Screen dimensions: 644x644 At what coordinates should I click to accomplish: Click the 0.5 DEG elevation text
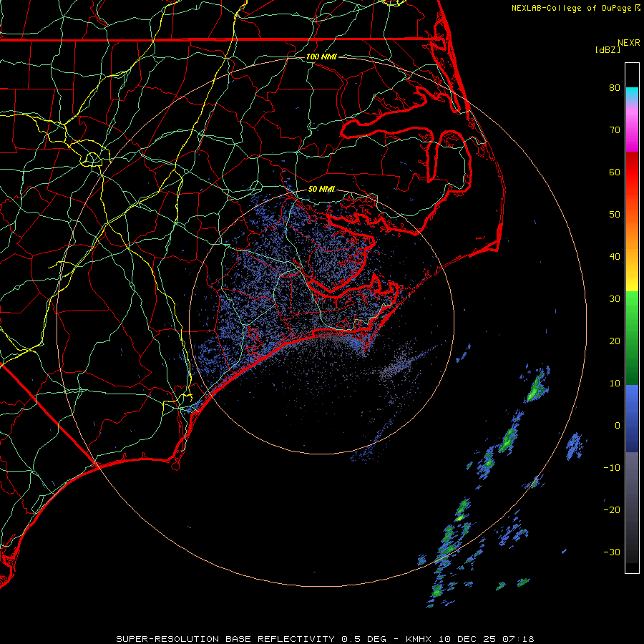[x=364, y=639]
